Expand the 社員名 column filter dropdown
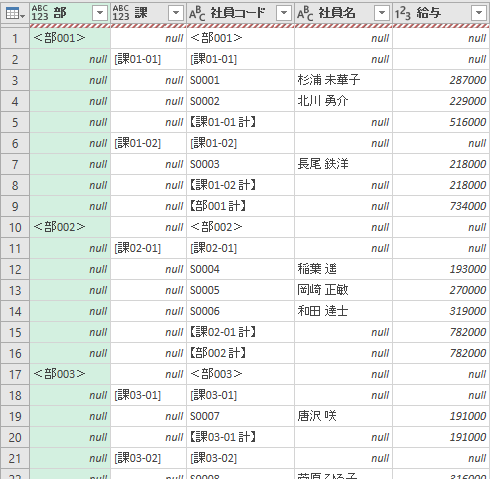490x479 pixels. [x=382, y=13]
